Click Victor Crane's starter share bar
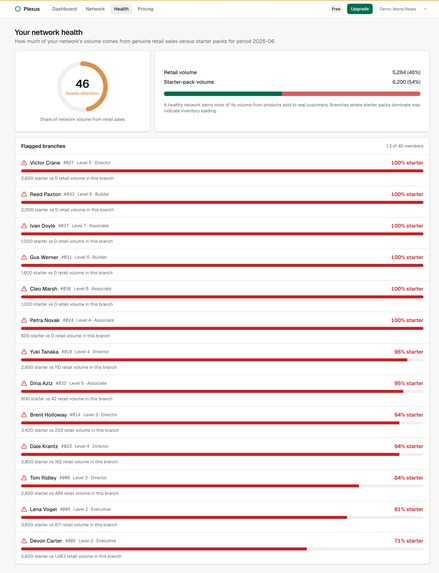Screen dimensions: 439x573 222,171
